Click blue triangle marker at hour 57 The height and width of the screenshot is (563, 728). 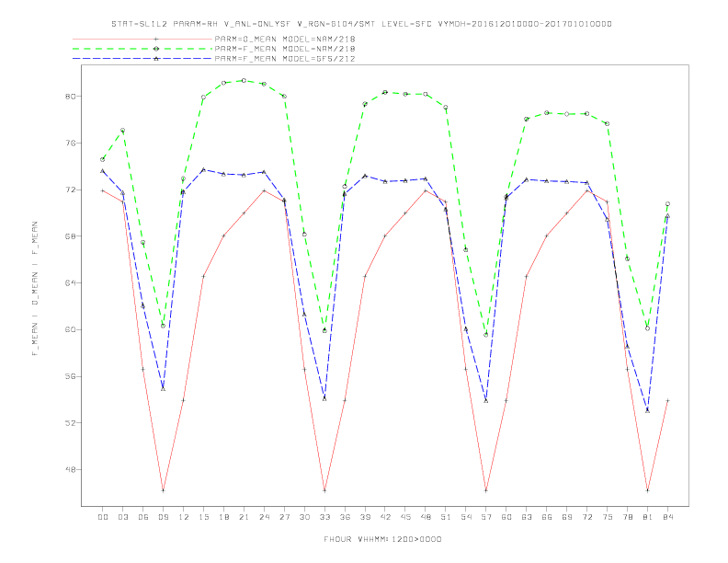pos(486,400)
